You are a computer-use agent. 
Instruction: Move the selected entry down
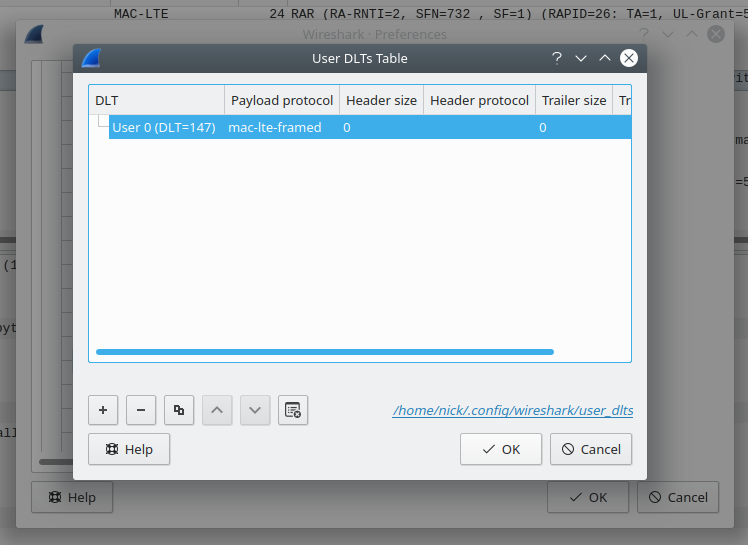(x=255, y=410)
